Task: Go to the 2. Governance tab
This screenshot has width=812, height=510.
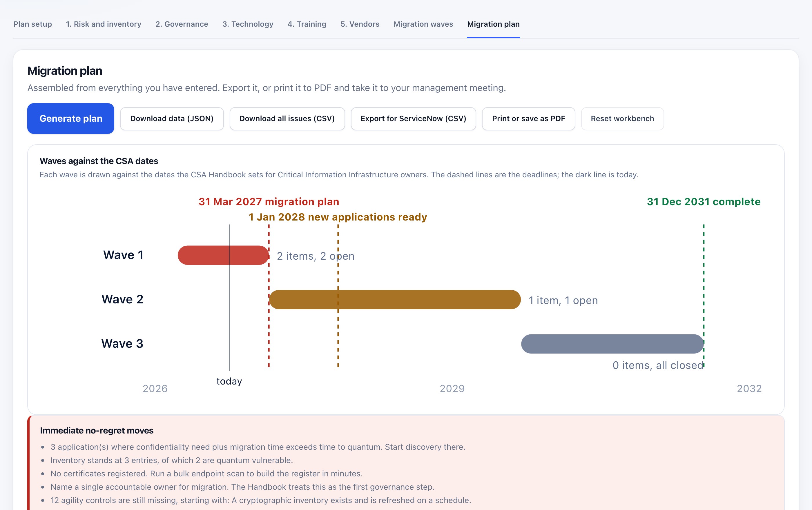Action: 182,24
